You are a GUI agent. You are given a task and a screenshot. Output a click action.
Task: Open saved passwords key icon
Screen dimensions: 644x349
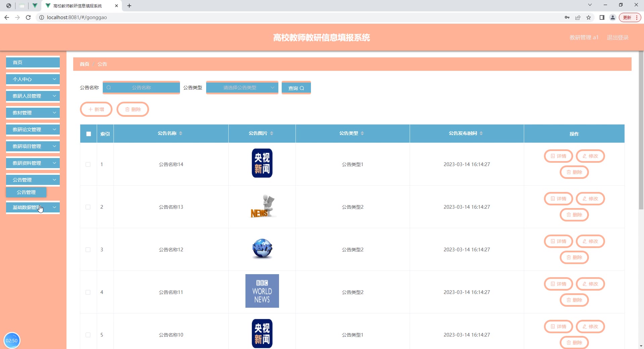click(567, 17)
